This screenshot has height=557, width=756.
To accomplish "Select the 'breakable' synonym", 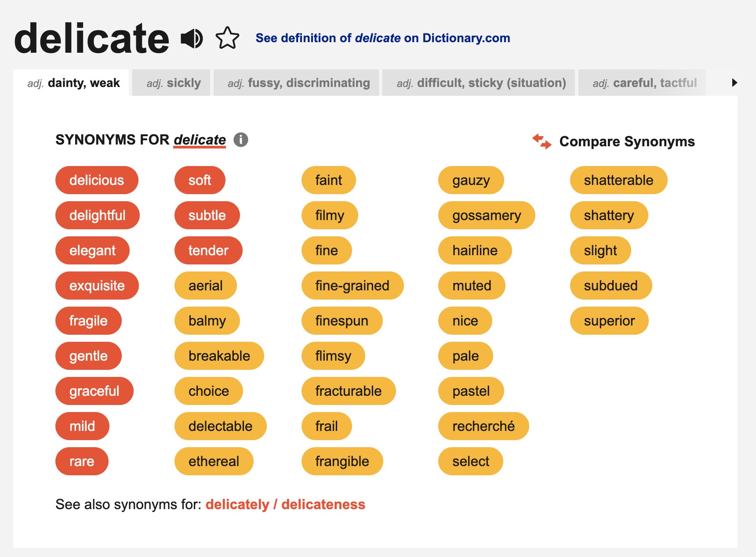I will (x=219, y=356).
